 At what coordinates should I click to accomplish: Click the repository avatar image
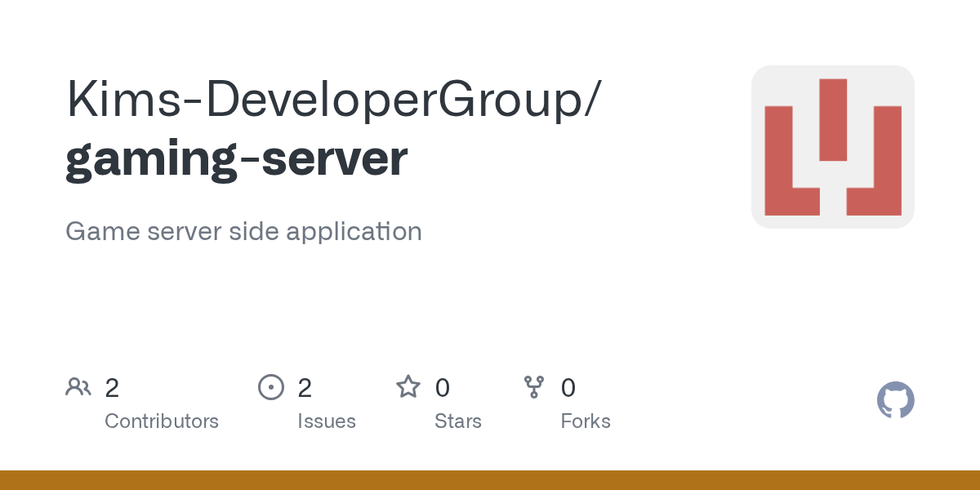point(833,147)
